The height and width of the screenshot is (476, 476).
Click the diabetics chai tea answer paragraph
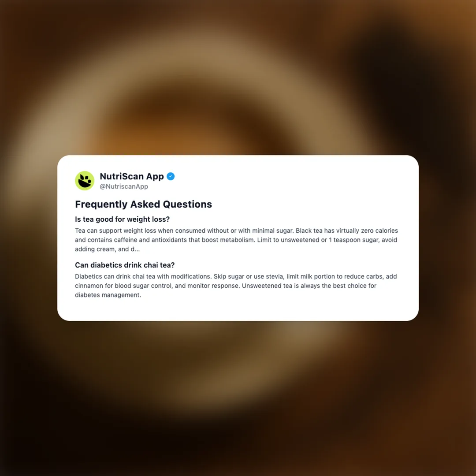point(236,286)
